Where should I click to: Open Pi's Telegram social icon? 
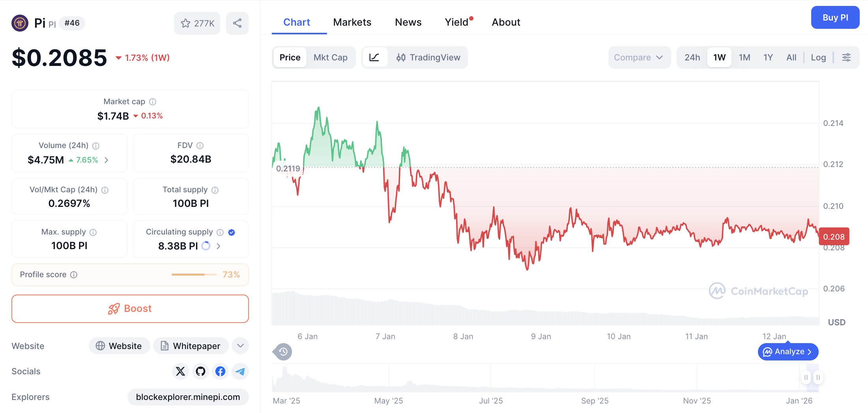click(240, 371)
